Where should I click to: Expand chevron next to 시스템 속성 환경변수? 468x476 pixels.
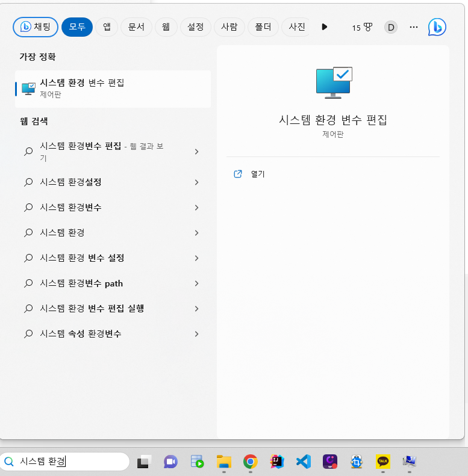point(196,333)
